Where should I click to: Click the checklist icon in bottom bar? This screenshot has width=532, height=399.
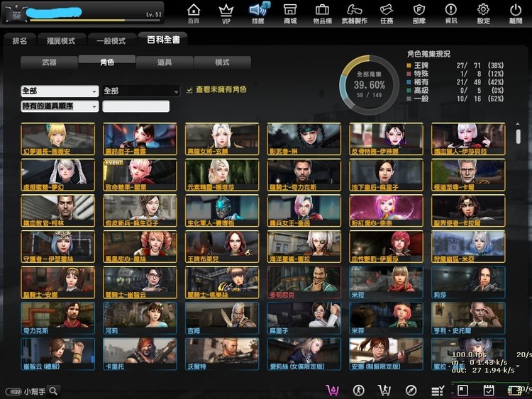click(x=438, y=391)
